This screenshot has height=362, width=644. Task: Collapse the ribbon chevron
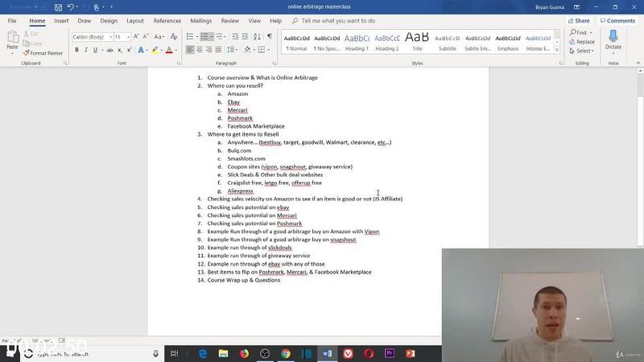pos(638,64)
